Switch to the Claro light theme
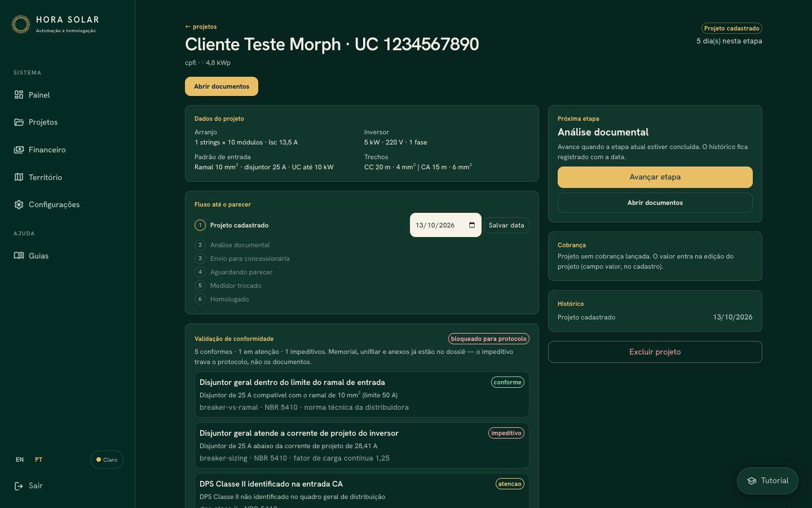The height and width of the screenshot is (508, 812). [107, 459]
